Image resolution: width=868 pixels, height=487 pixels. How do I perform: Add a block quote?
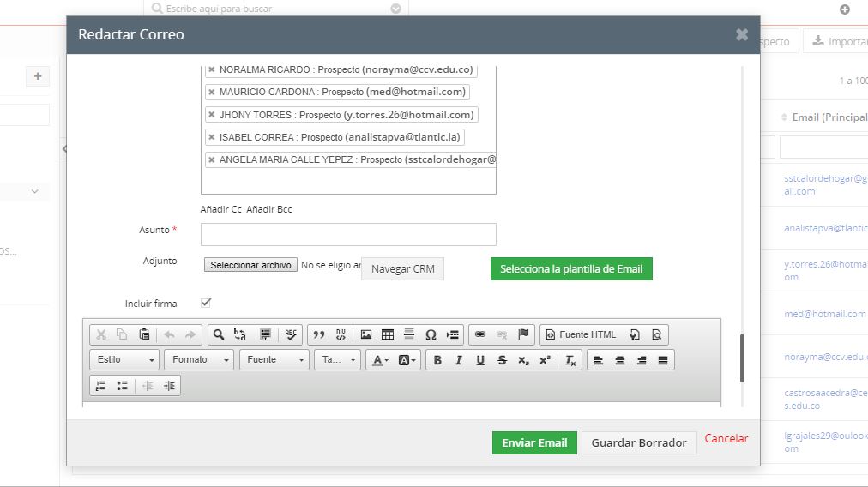pyautogui.click(x=319, y=334)
